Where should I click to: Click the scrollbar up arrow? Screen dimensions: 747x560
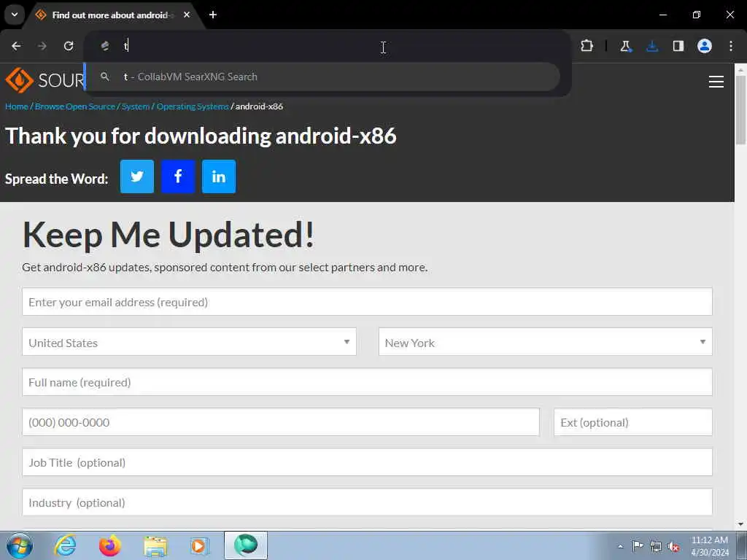(741, 69)
